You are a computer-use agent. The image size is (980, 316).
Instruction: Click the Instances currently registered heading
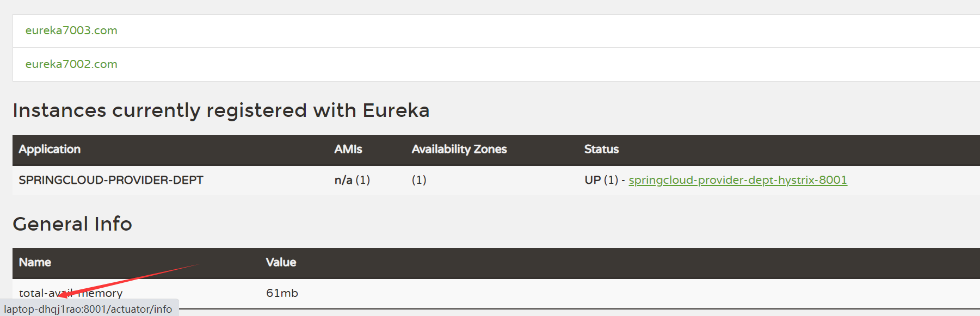coord(221,110)
